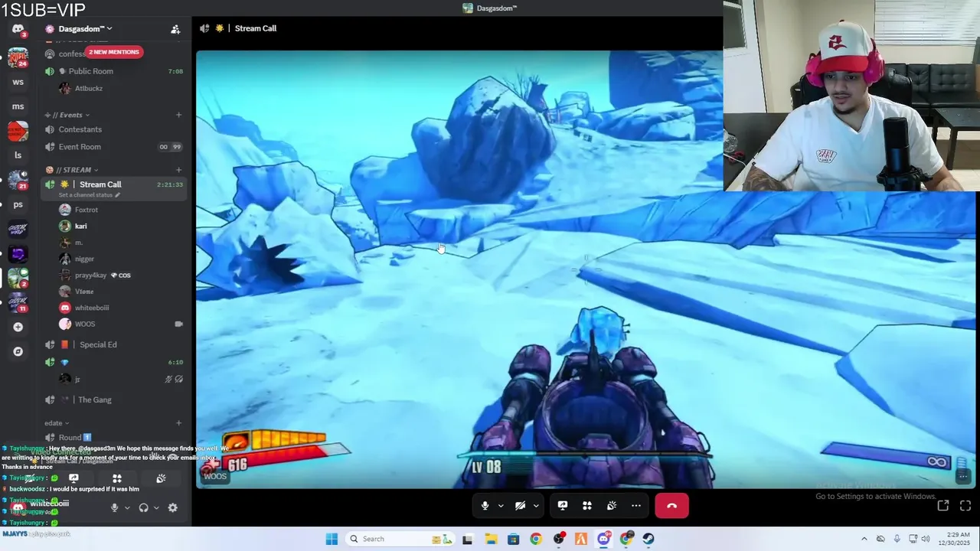The image size is (980, 551).
Task: Collapse the // STREAM category
Action: click(x=73, y=170)
